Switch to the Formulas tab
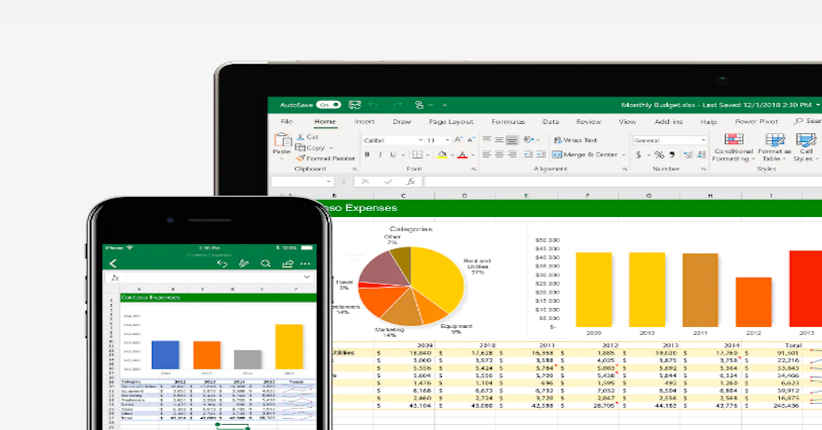The image size is (822, 430). (507, 121)
